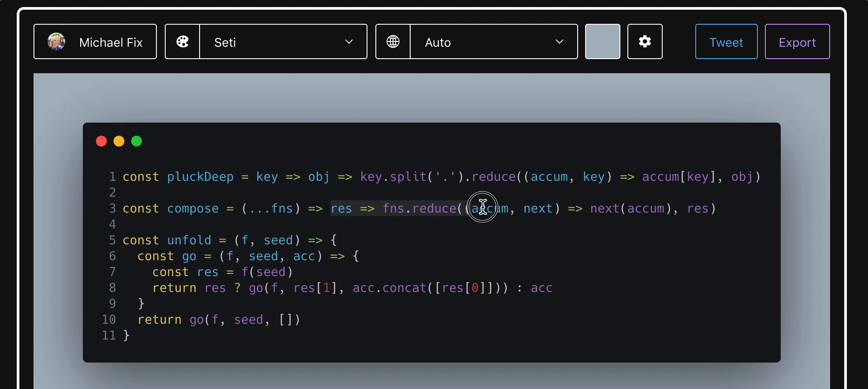
Task: Click 'fns.reduce' on line 3
Action: [x=419, y=209]
